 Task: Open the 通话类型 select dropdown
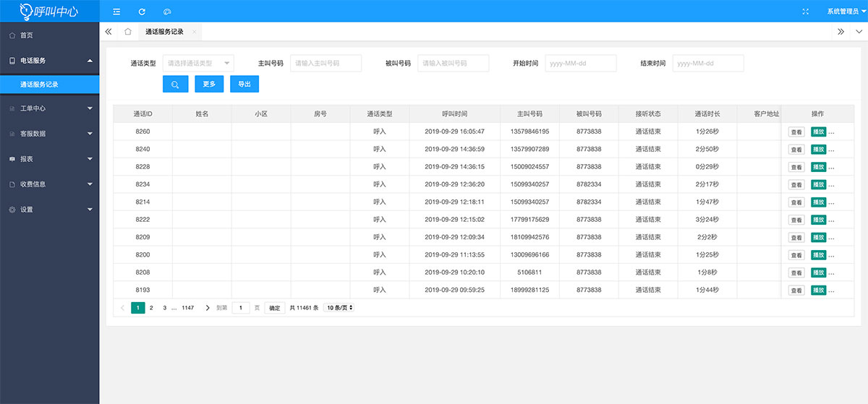(198, 63)
